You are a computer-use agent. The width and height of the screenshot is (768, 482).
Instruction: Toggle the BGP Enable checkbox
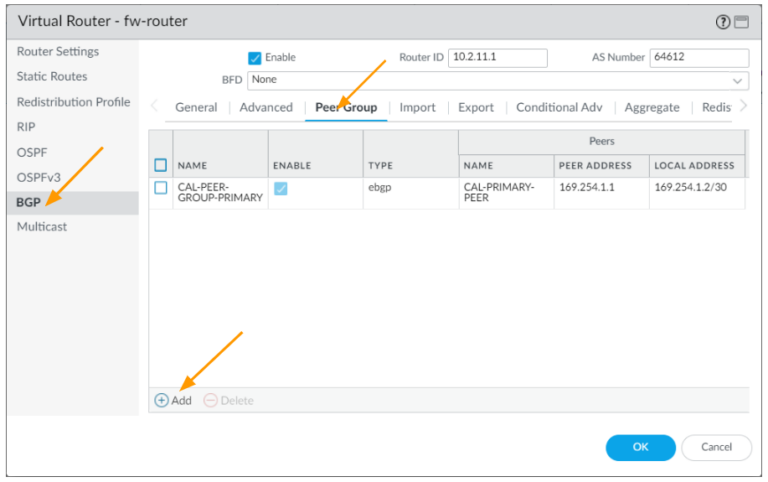(x=255, y=58)
